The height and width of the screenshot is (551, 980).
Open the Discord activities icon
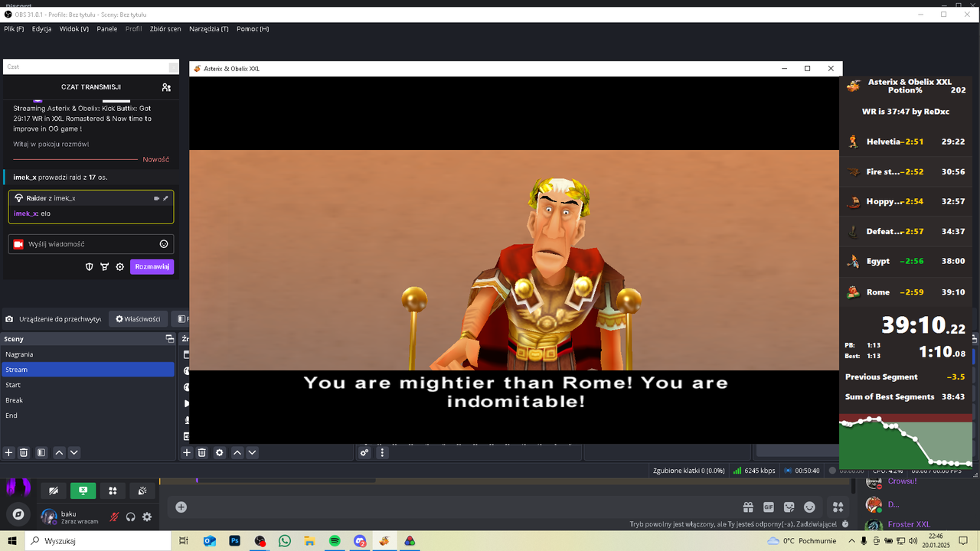coord(113,491)
